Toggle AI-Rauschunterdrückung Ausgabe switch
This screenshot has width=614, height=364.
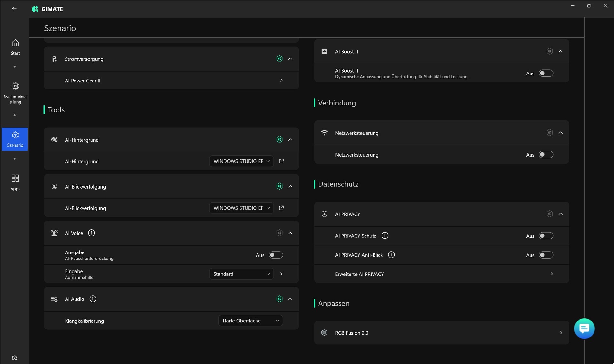pyautogui.click(x=276, y=255)
